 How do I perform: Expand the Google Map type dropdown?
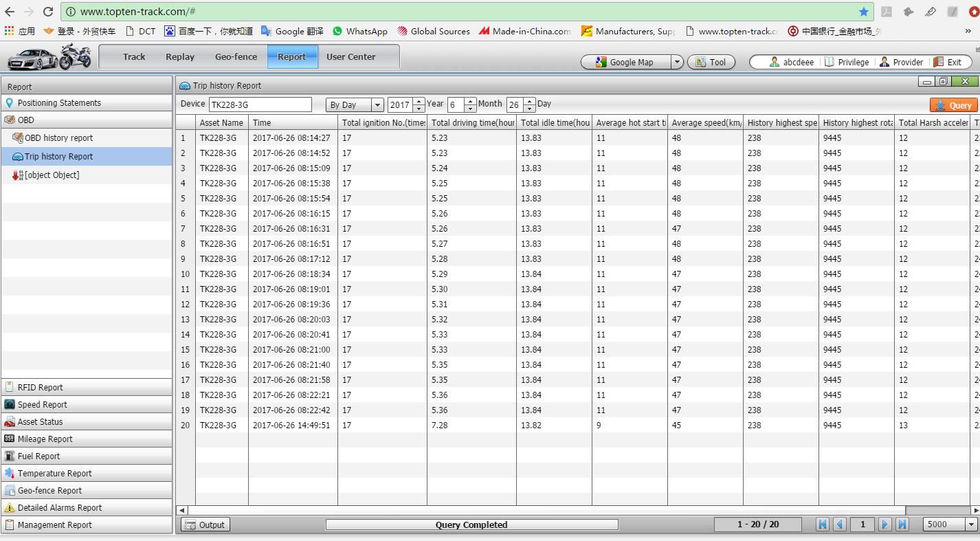pyautogui.click(x=677, y=62)
